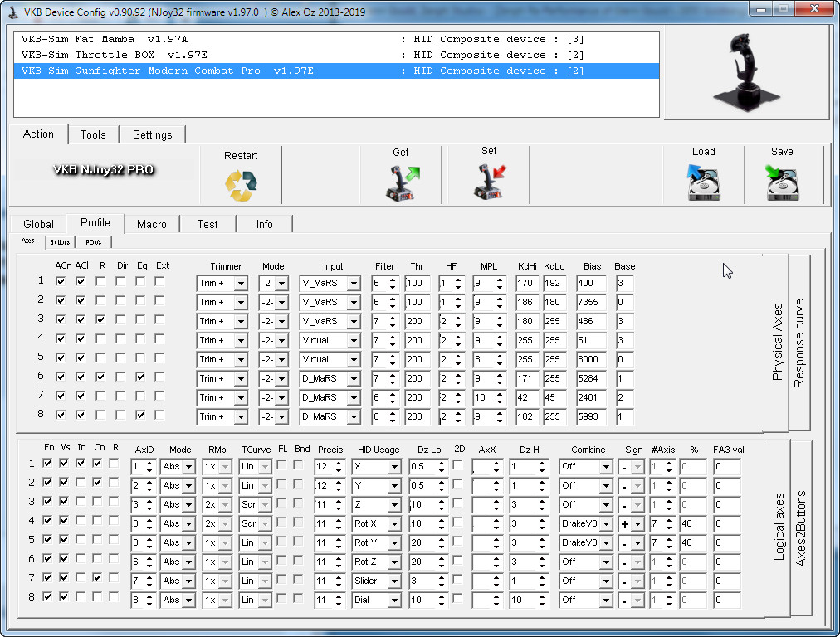
Task: Click MPL stepper for physical axis 7
Action: [500, 398]
